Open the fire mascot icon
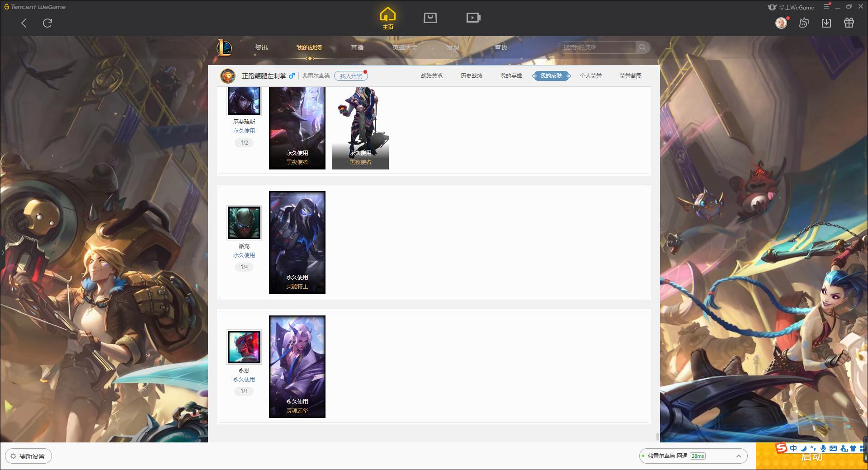Screen dimensions: 868x470 804,23
